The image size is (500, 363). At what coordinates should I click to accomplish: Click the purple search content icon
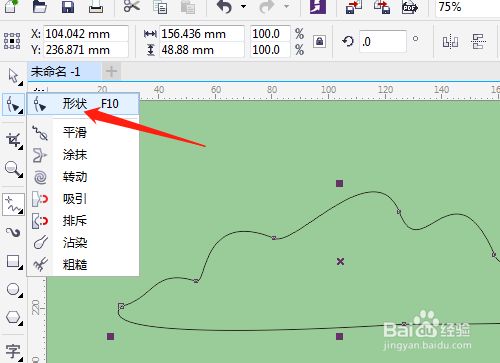pos(318,6)
